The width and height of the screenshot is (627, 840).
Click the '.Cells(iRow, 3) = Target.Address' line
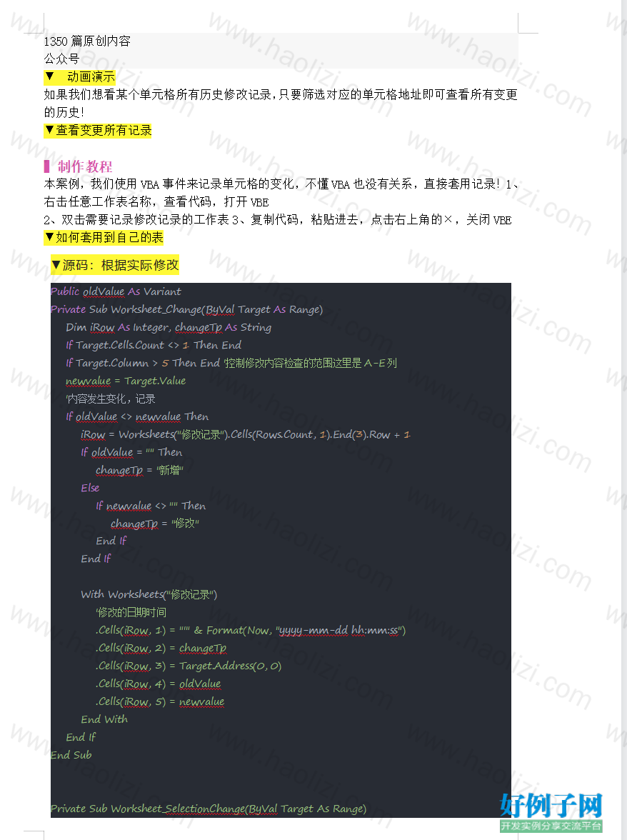[189, 666]
